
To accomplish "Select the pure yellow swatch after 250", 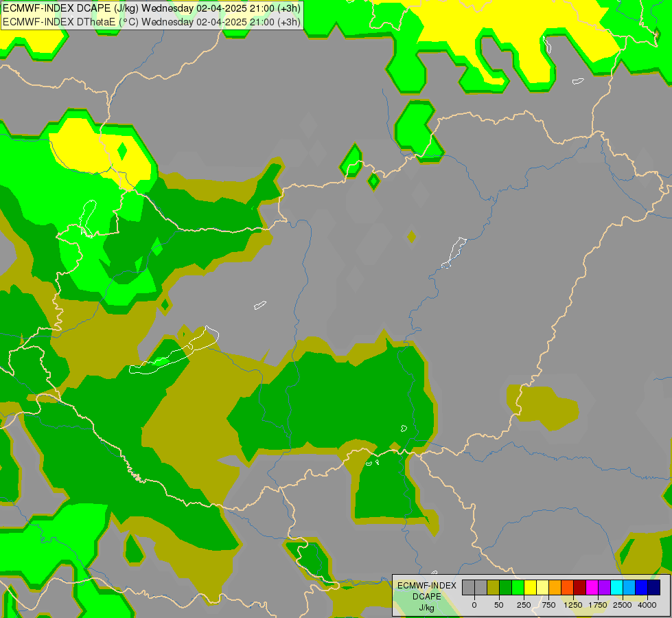I will (x=530, y=588).
